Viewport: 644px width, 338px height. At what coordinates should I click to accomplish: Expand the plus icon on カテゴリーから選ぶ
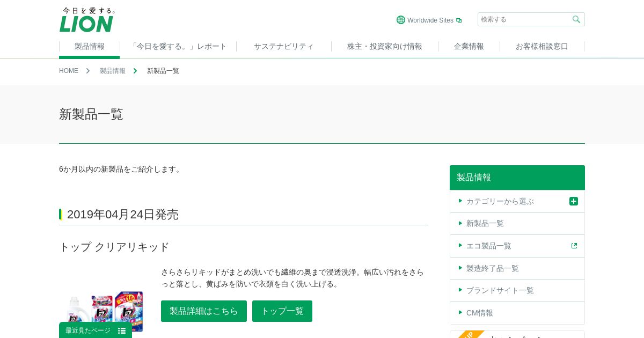pyautogui.click(x=574, y=201)
